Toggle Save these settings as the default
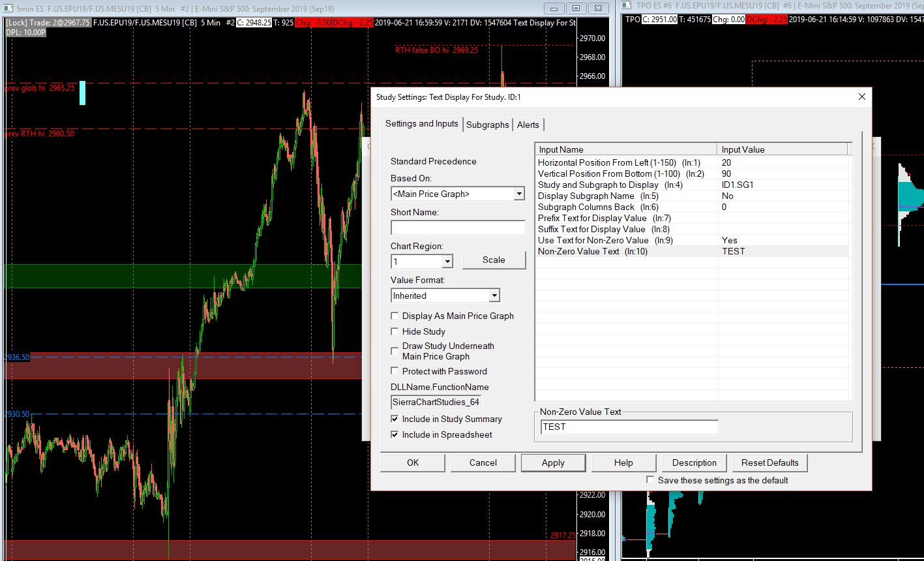 point(650,480)
